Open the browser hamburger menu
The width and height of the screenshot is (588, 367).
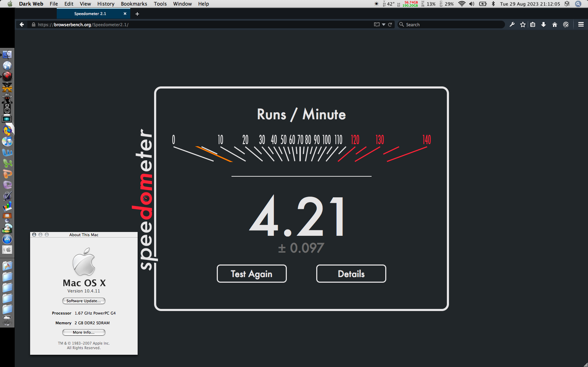pos(581,24)
